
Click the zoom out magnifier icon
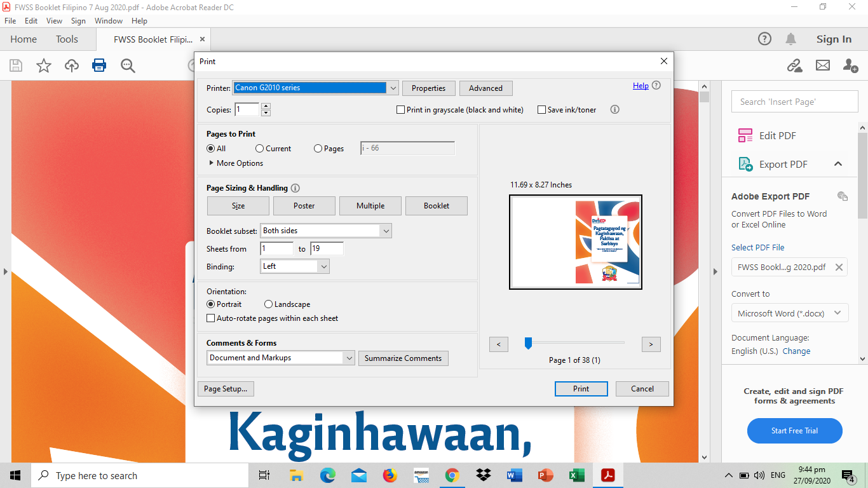[x=127, y=65]
